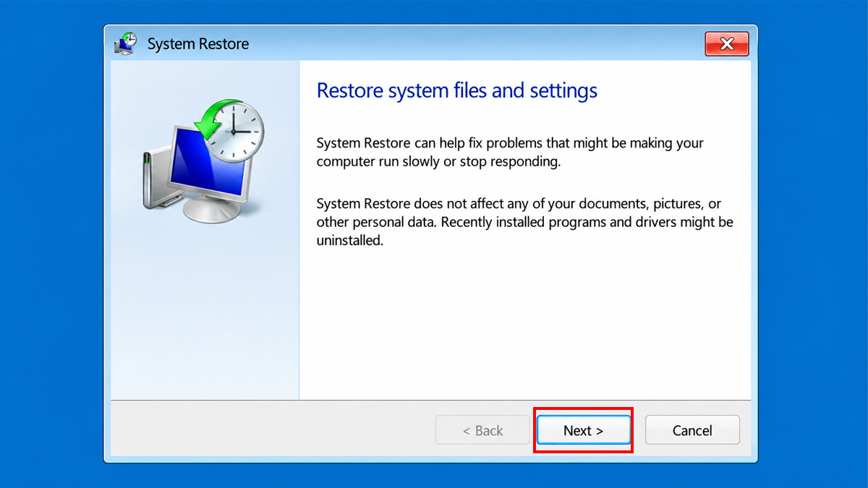The image size is (868, 488).
Task: Click the Cancel button
Action: pyautogui.click(x=692, y=430)
